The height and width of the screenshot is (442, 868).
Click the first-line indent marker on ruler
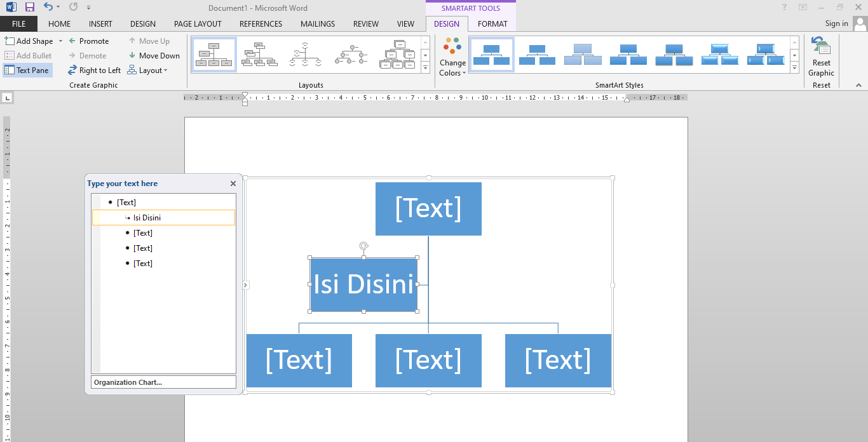245,95
